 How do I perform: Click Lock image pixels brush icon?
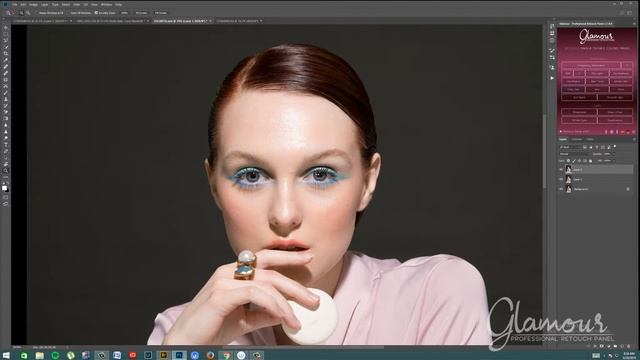pos(574,161)
